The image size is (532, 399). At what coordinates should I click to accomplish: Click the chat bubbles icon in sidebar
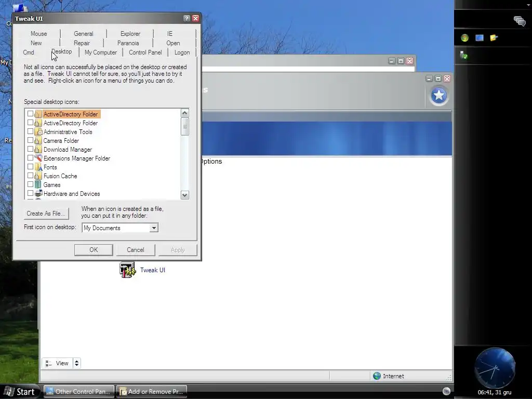[520, 21]
